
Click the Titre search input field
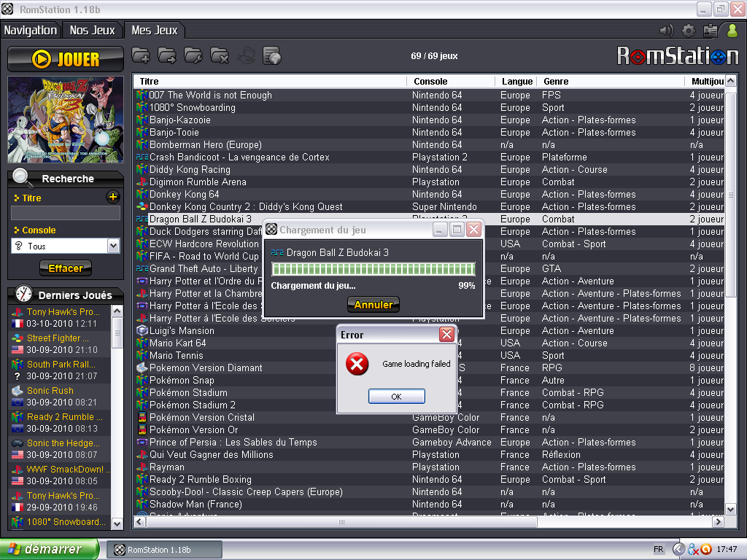click(65, 213)
